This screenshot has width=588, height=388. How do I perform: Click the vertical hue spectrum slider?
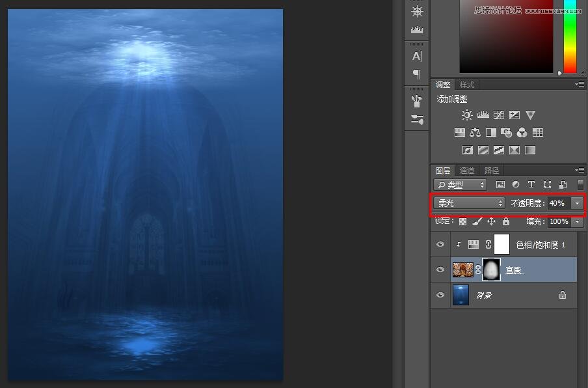pyautogui.click(x=570, y=36)
